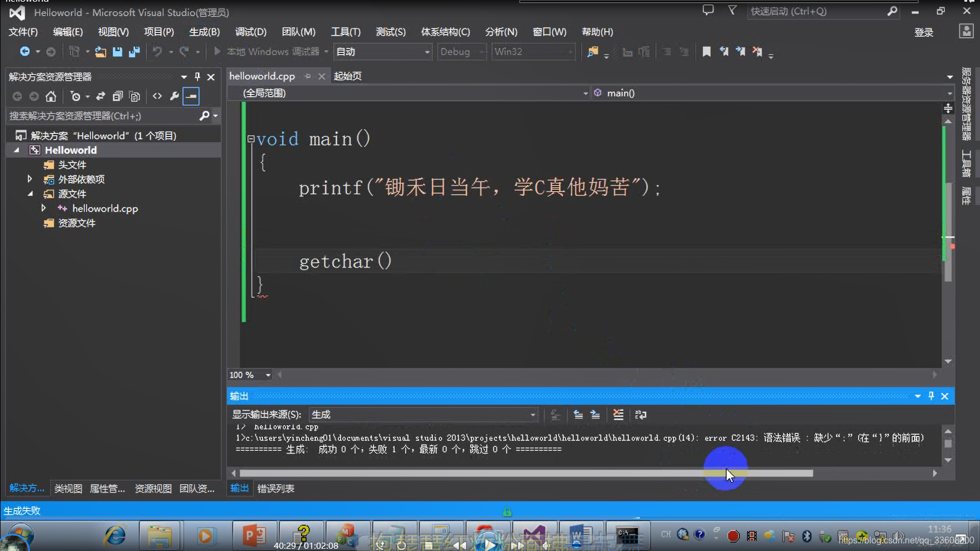Select Sync with Active Document in Solution Explorer
This screenshot has height=551, width=980.
pyautogui.click(x=101, y=96)
